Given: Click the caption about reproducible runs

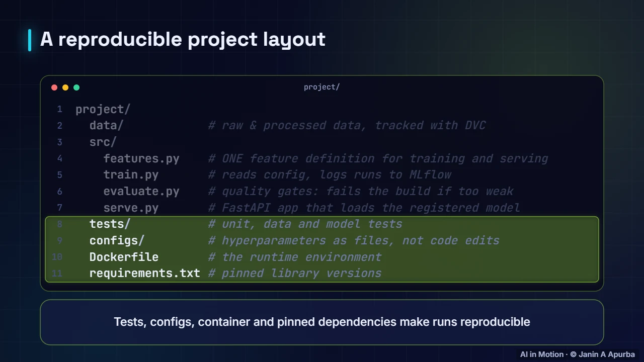Looking at the screenshot, I should click(322, 322).
